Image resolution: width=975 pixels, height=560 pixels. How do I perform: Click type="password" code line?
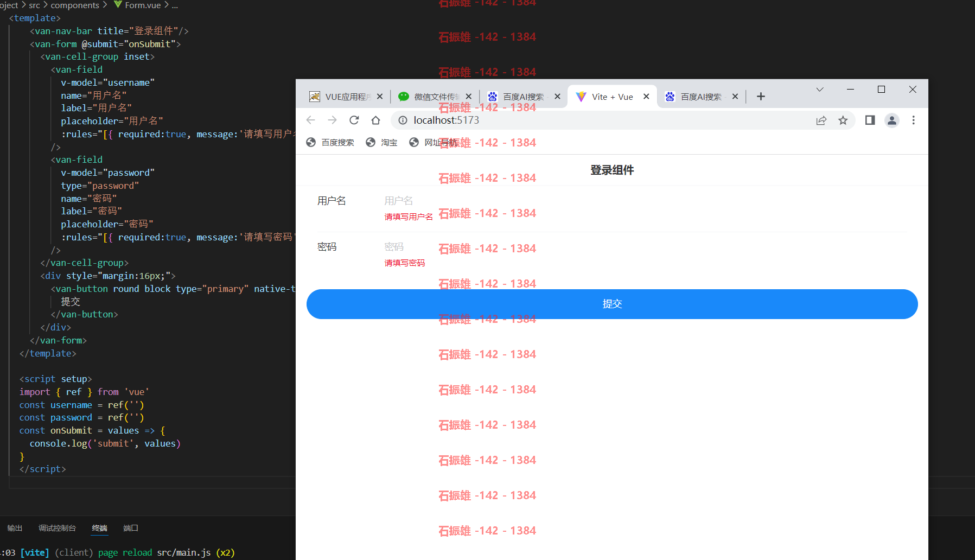(100, 186)
